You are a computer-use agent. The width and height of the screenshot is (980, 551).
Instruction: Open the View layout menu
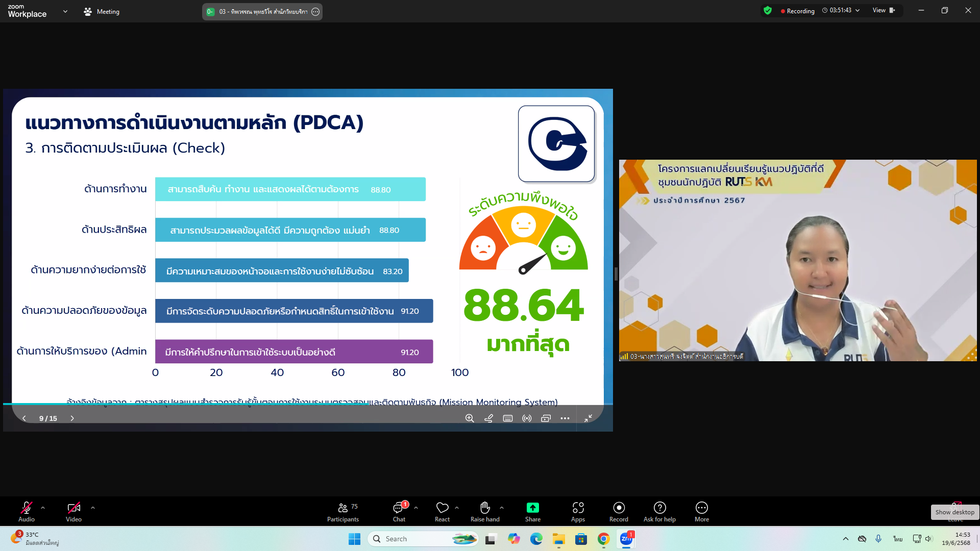tap(884, 10)
